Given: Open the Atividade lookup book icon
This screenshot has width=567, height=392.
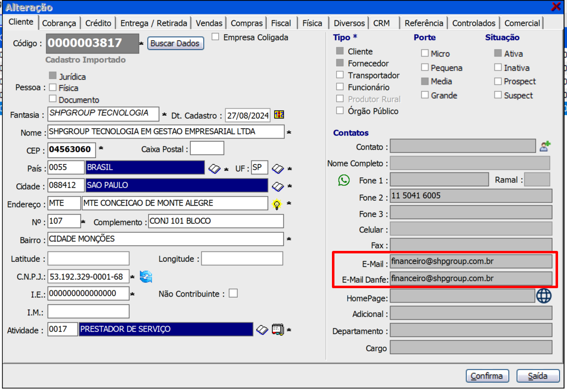Looking at the screenshot, I should 262,329.
